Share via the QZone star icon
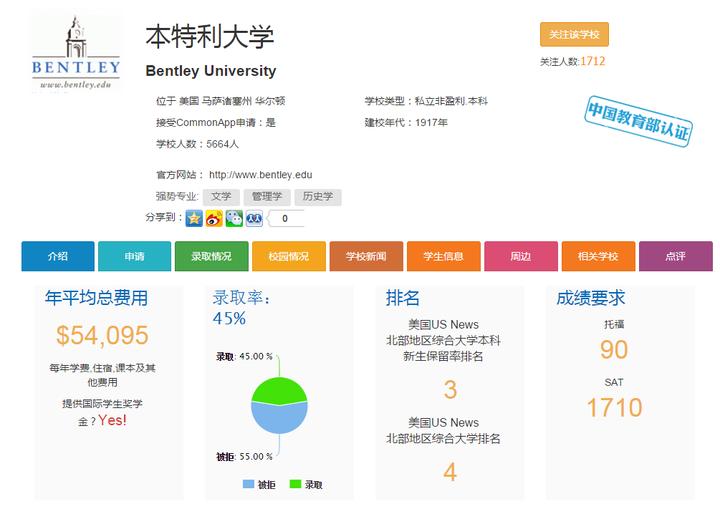The image size is (720, 509). coord(194,218)
